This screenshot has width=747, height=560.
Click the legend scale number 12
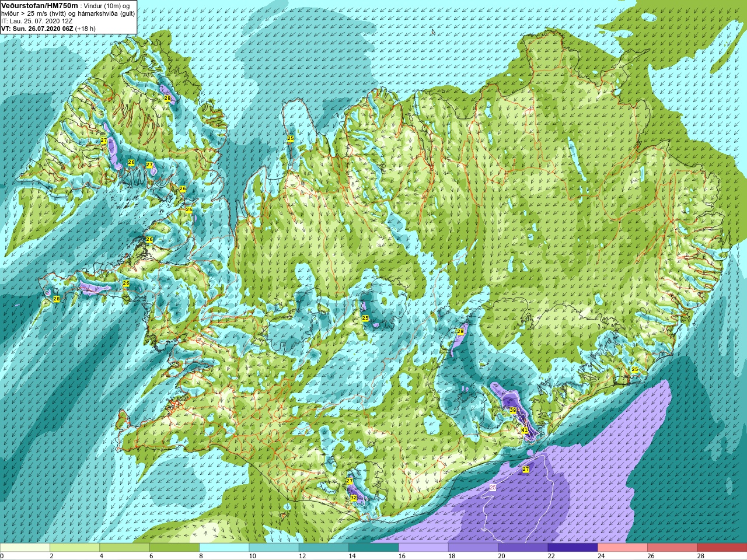click(302, 556)
